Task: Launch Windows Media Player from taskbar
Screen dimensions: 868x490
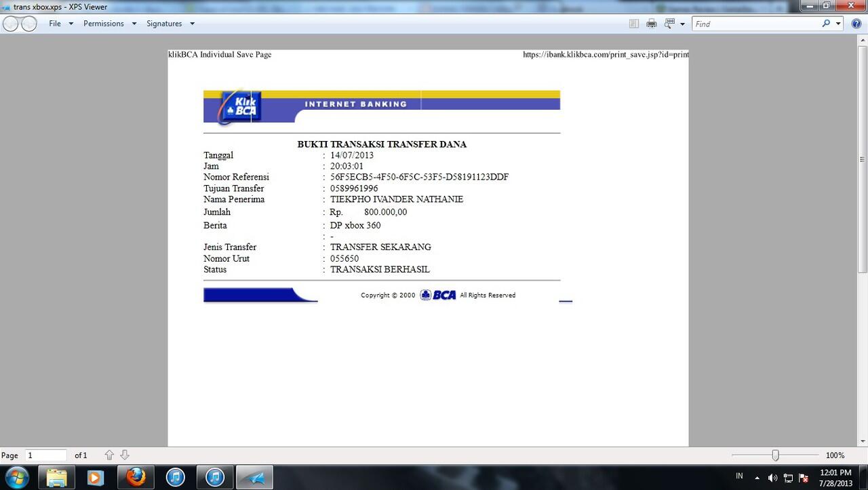Action: (x=95, y=477)
